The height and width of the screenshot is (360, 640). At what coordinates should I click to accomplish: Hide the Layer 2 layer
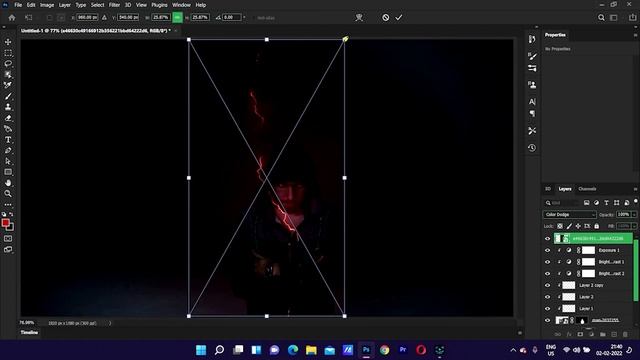click(547, 297)
